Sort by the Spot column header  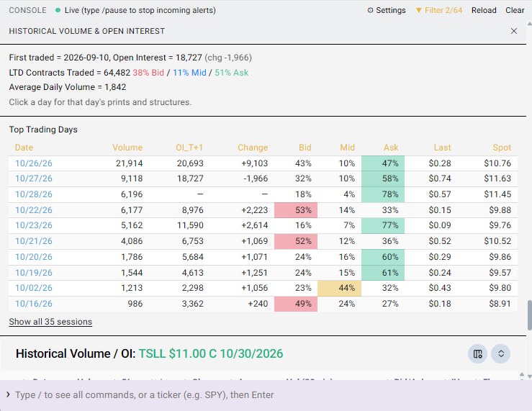click(x=502, y=148)
